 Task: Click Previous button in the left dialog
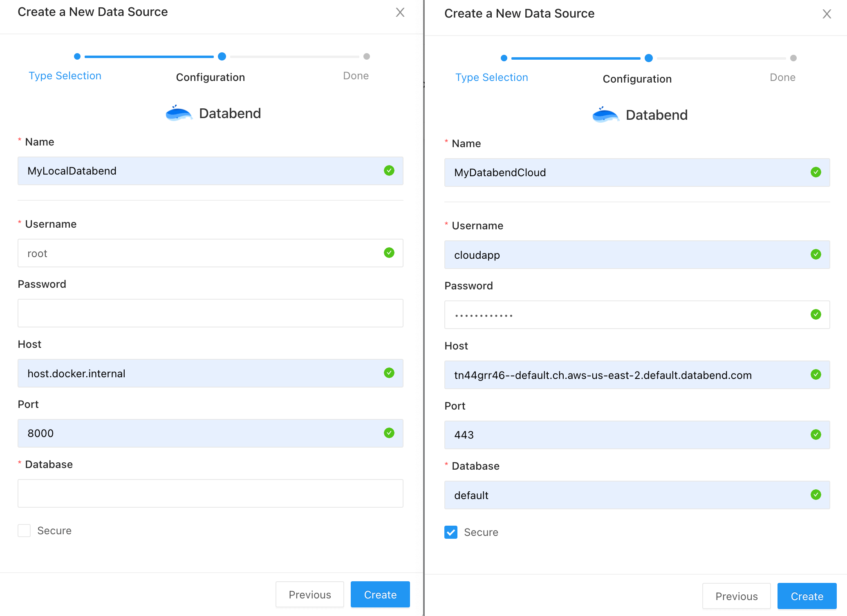click(x=310, y=594)
